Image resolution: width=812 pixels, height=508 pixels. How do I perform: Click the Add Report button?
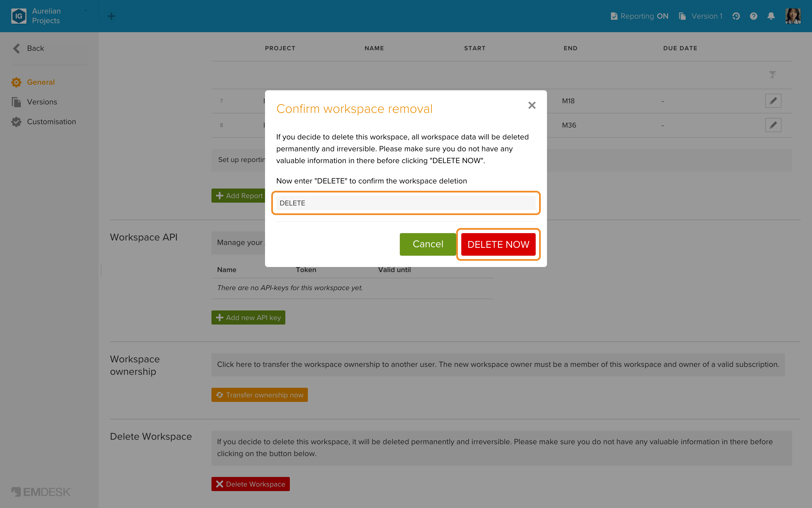point(239,196)
